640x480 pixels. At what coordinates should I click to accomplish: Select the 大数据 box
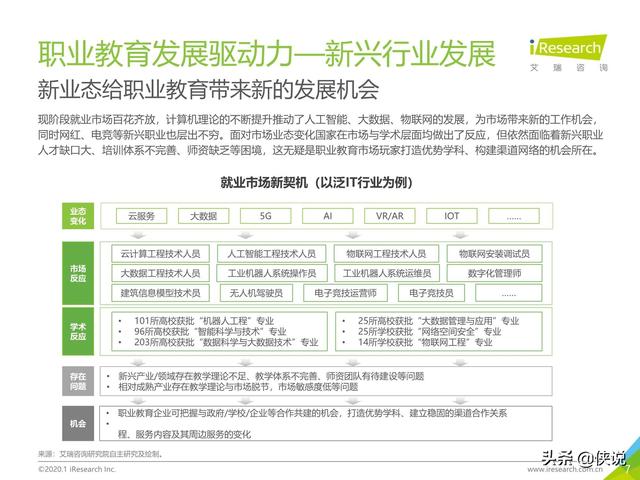point(204,216)
